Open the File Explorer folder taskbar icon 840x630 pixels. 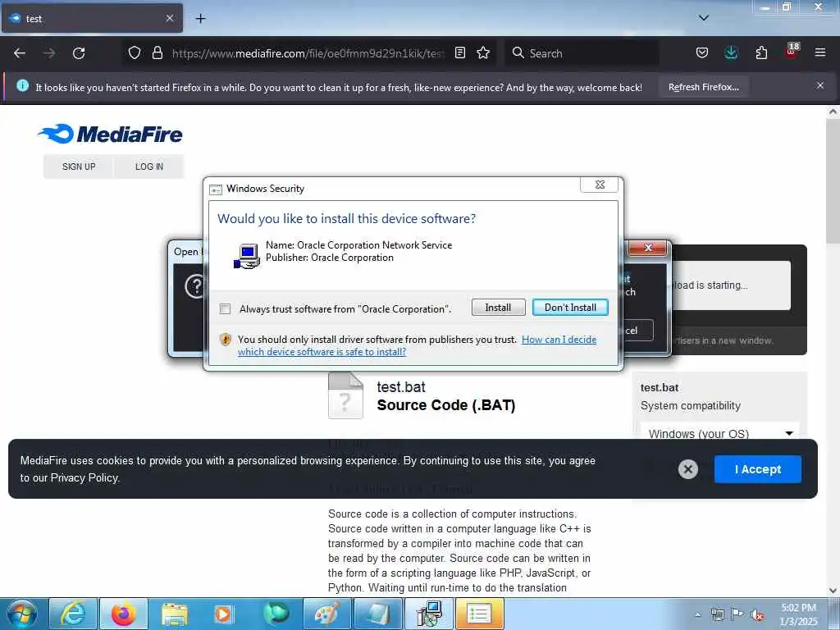(175, 614)
